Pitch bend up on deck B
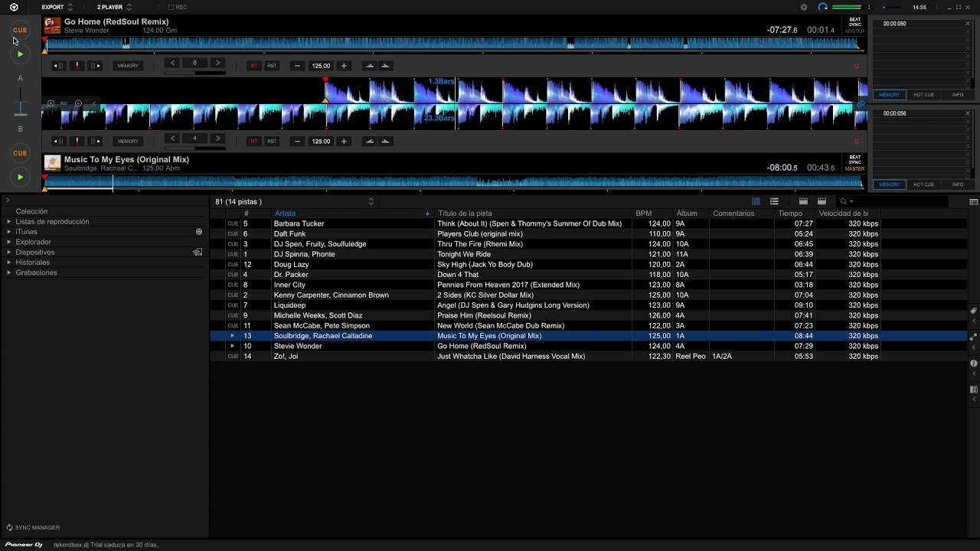The height and width of the screenshot is (551, 980). coord(385,141)
